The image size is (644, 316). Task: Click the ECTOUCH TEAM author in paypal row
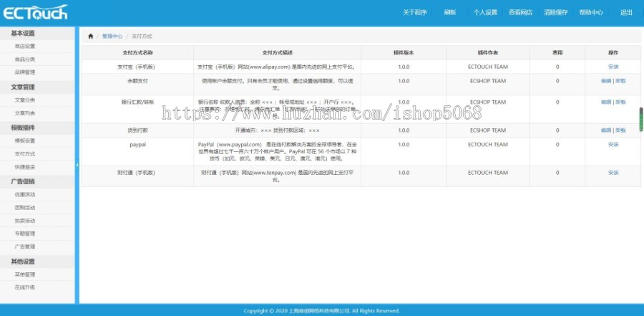pos(487,145)
